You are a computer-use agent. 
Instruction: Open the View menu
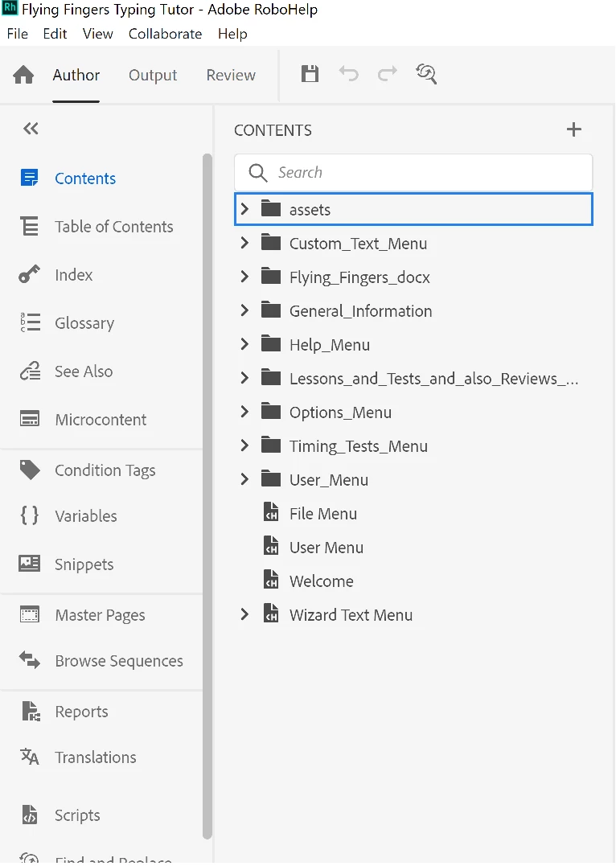[x=98, y=34]
